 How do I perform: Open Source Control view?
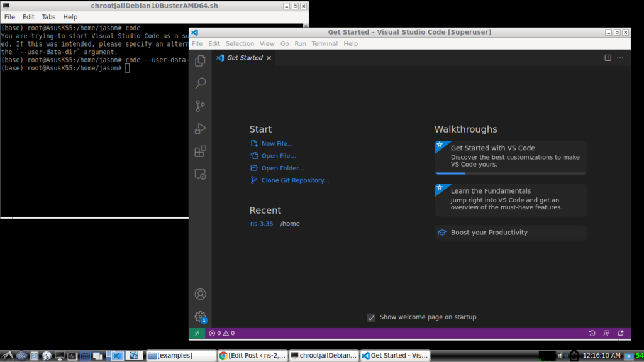200,106
